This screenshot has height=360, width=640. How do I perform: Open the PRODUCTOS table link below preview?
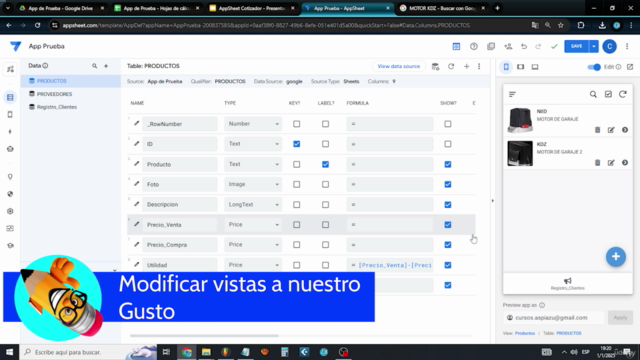[569, 333]
